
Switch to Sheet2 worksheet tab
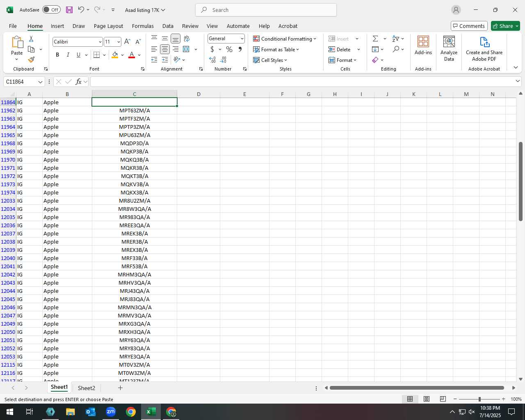click(87, 388)
